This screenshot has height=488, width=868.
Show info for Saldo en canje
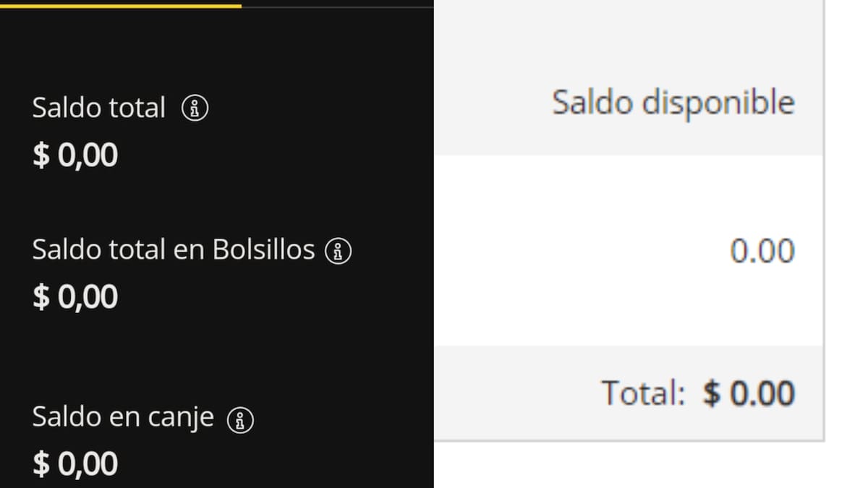(x=240, y=419)
